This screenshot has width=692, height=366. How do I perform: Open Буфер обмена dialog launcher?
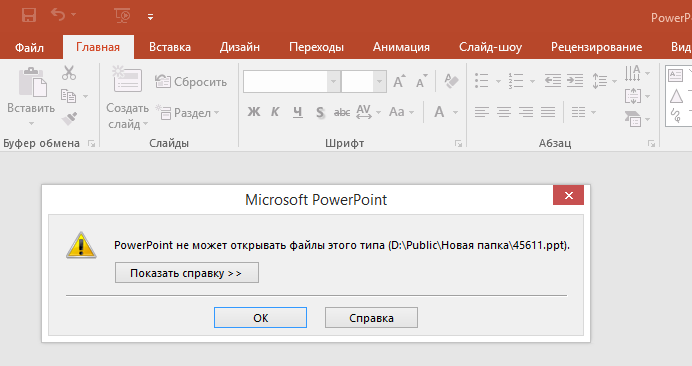[91, 143]
